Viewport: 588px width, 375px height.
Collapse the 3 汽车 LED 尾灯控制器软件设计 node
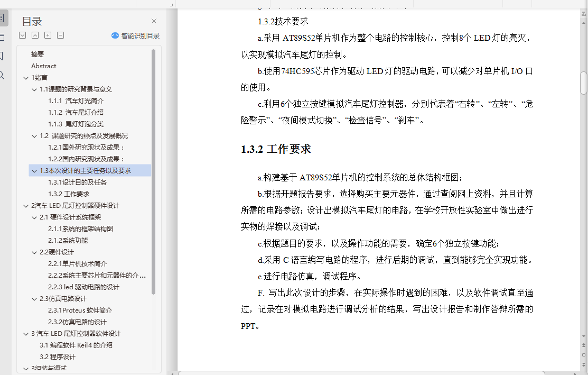26,334
